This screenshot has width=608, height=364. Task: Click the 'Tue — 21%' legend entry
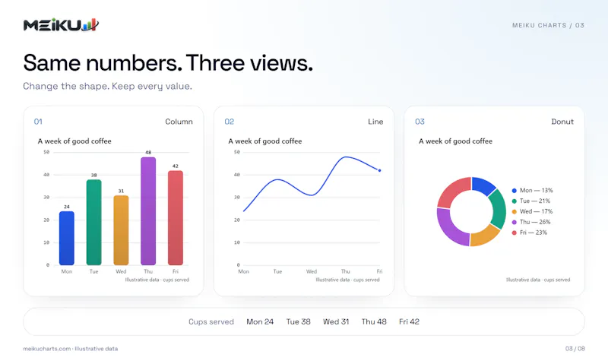[531, 201]
